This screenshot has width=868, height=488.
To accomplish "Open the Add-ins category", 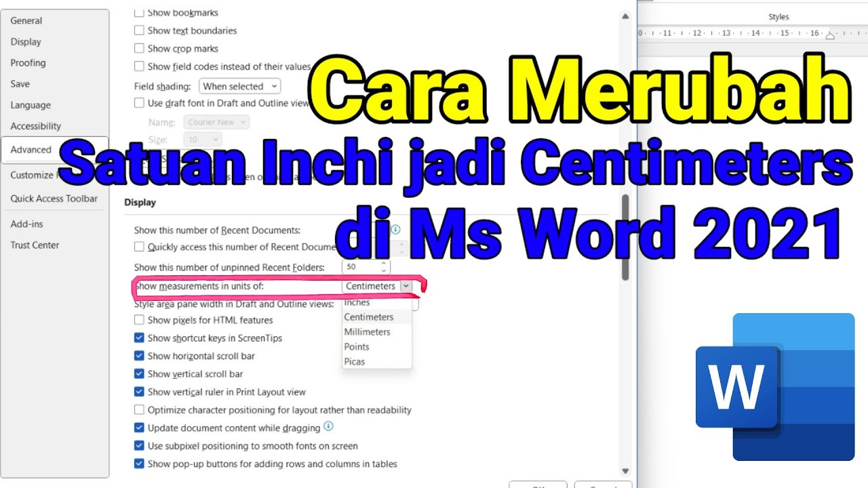I will [x=26, y=224].
